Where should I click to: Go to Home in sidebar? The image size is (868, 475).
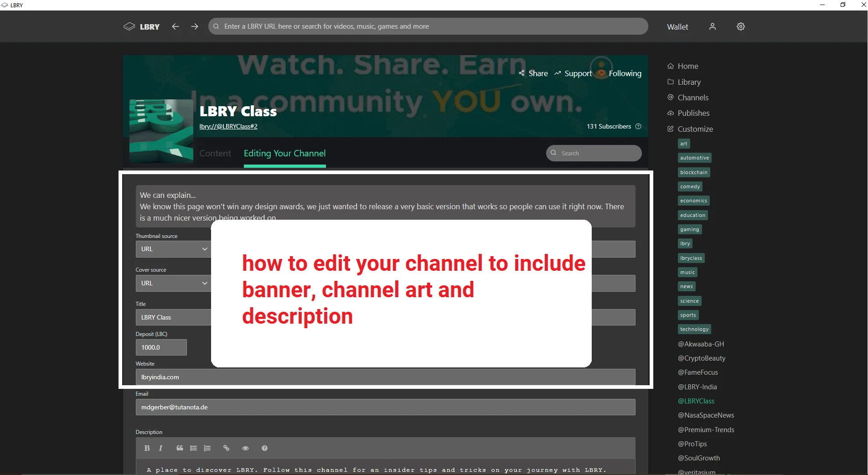(x=683, y=66)
